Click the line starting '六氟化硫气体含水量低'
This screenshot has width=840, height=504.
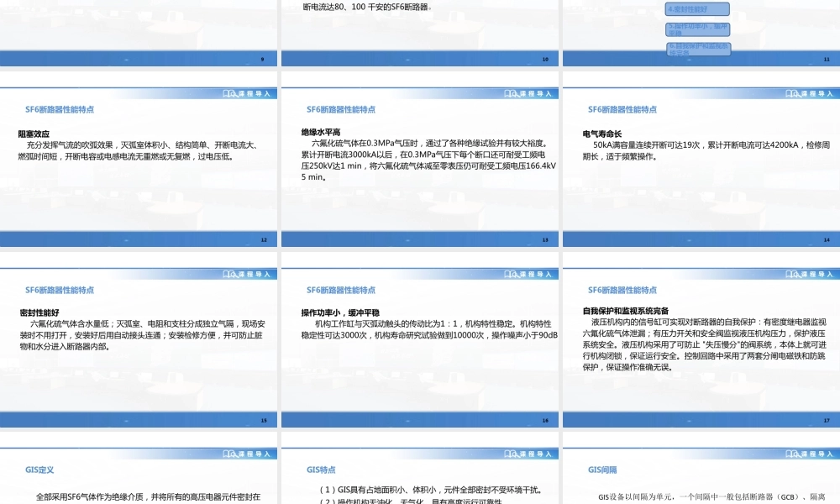pos(147,323)
